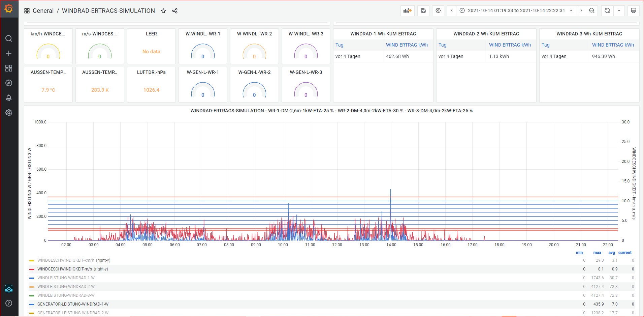Sort the WINDRAD-2 table by Tag column
This screenshot has height=317, width=644.
click(443, 45)
